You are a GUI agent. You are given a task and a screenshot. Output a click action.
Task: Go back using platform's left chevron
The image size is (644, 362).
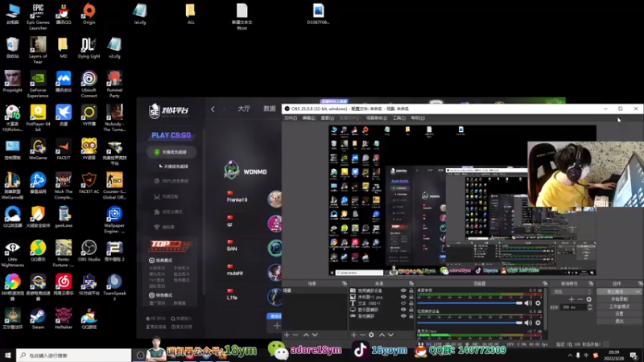tap(213, 109)
